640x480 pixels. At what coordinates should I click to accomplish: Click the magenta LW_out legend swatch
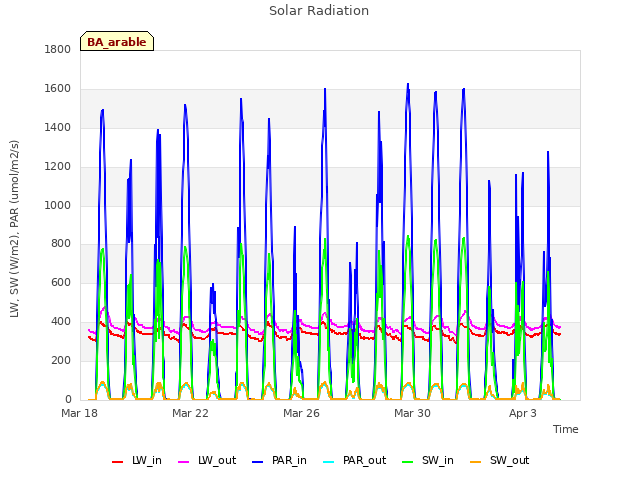pyautogui.click(x=184, y=462)
